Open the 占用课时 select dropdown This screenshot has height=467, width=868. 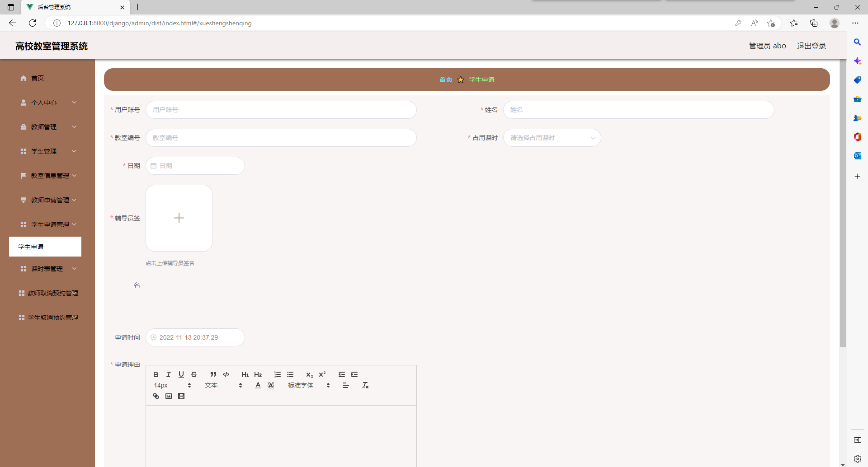pyautogui.click(x=552, y=138)
